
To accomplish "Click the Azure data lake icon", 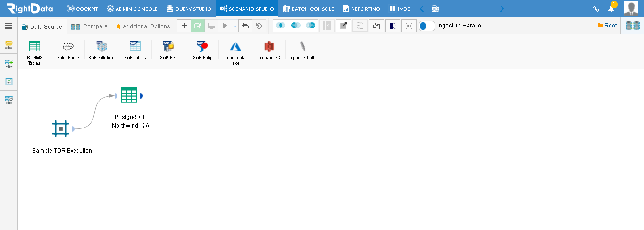I will point(235,47).
